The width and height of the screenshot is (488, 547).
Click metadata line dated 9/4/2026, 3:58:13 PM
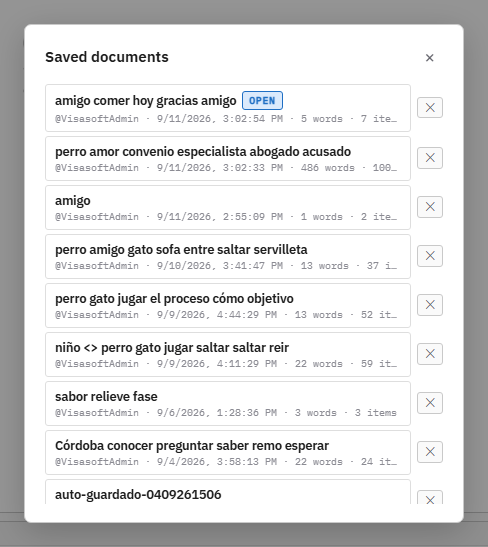(x=226, y=462)
